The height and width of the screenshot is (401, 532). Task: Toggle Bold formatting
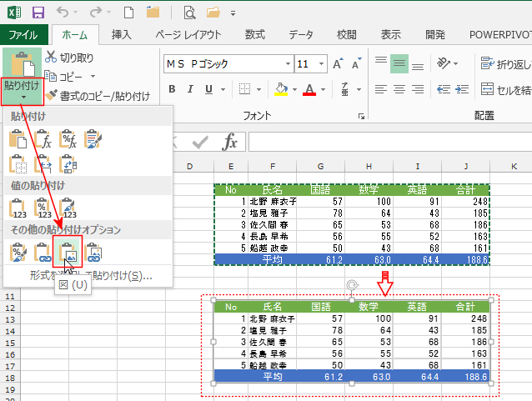click(173, 89)
